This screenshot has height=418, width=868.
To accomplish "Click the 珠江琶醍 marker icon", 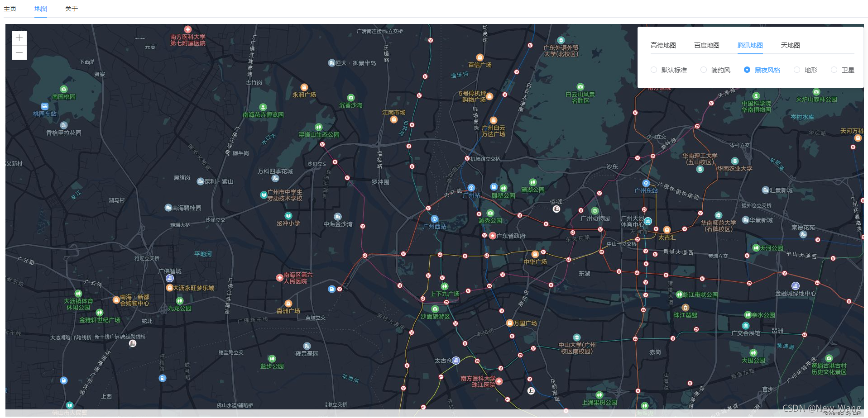I will pos(686,308).
